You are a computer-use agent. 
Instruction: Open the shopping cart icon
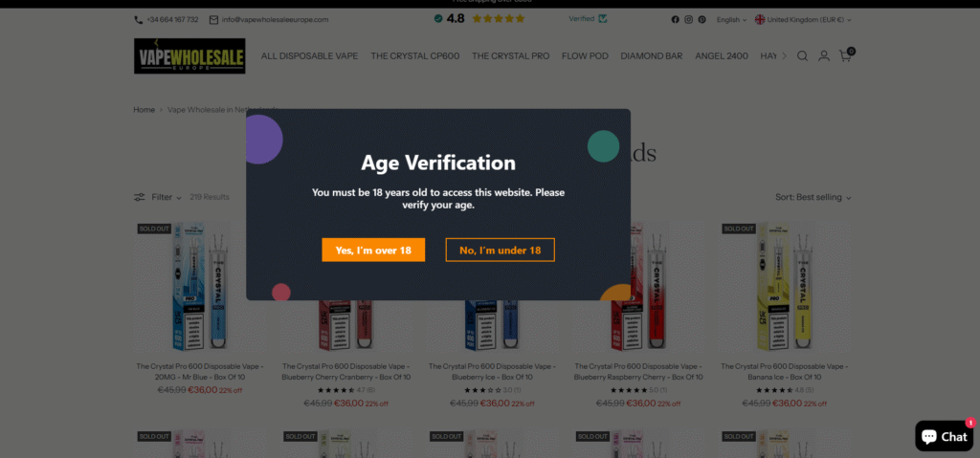coord(845,56)
